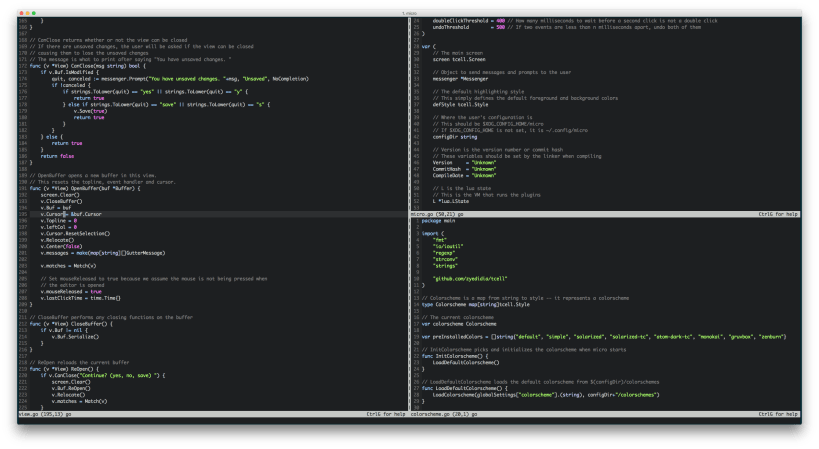Click 'return false' on line 186
This screenshot has width=819, height=449.
click(57, 156)
